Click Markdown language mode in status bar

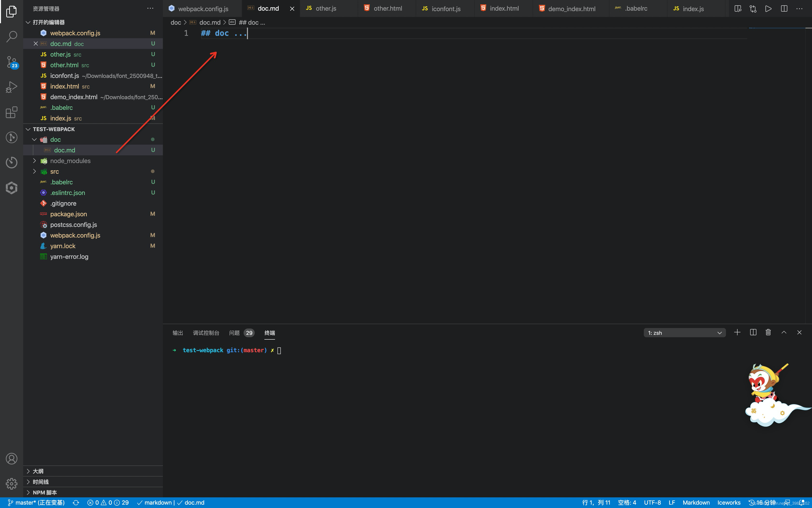tap(696, 503)
